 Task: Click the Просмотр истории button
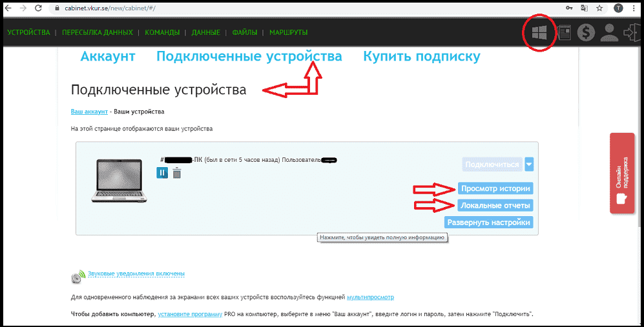(495, 188)
